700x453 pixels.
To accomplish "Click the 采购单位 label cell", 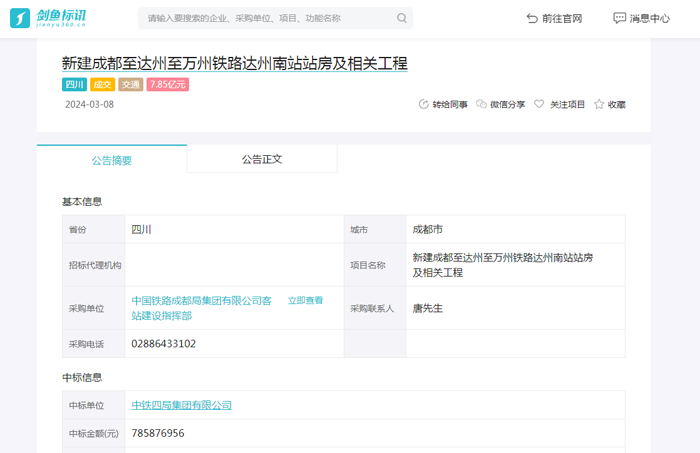I will tap(94, 308).
